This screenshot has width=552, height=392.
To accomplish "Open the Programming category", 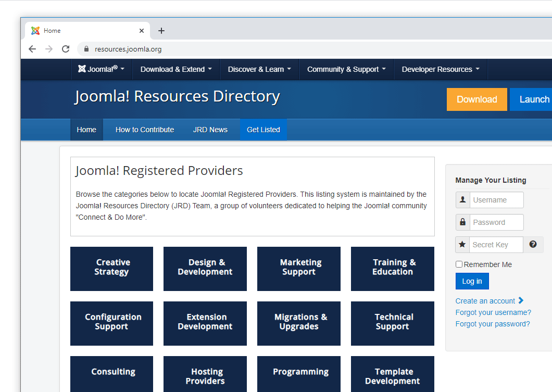I will pos(299,374).
